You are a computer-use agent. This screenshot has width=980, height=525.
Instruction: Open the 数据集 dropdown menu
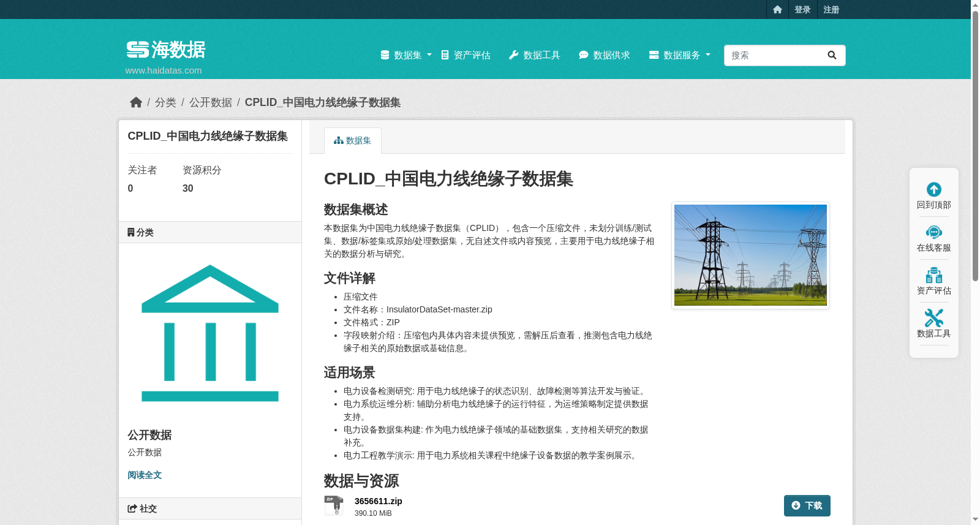point(406,55)
